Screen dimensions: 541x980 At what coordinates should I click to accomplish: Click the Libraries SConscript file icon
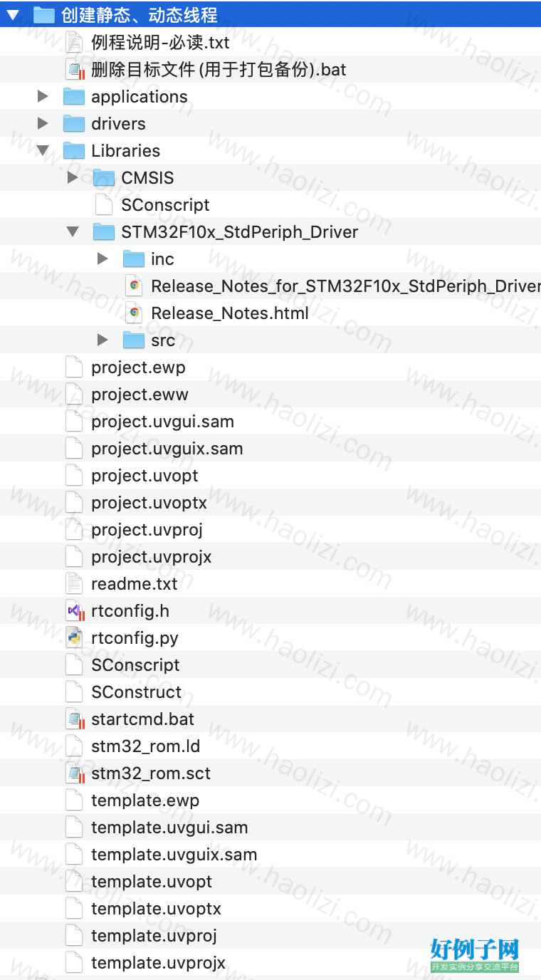coord(104,204)
